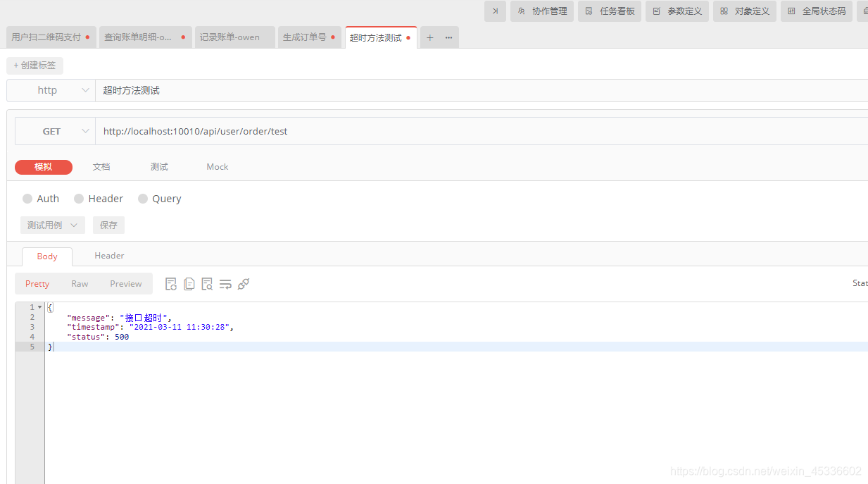Viewport: 868px width, 484px height.
Task: Collapse the JSON via line 1 fold arrow
Action: tap(39, 307)
